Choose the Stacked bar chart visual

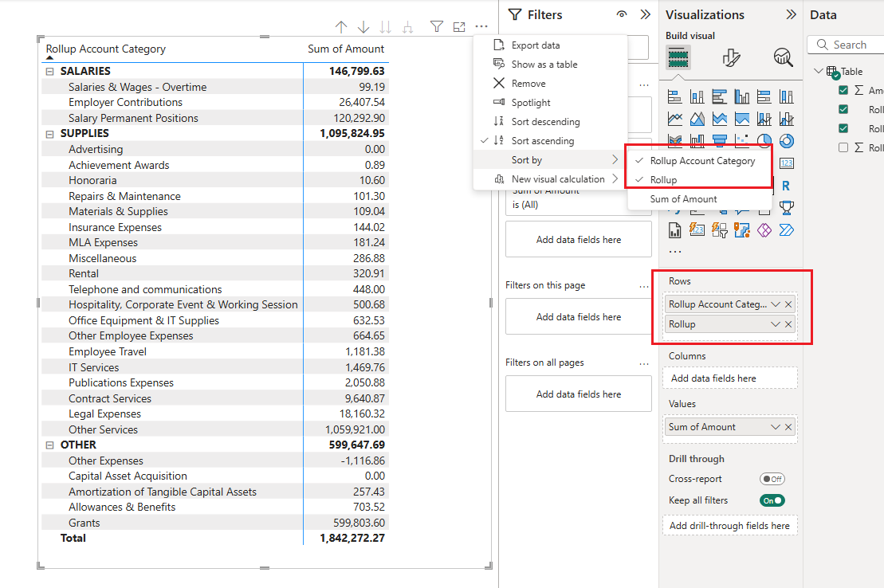[x=675, y=97]
